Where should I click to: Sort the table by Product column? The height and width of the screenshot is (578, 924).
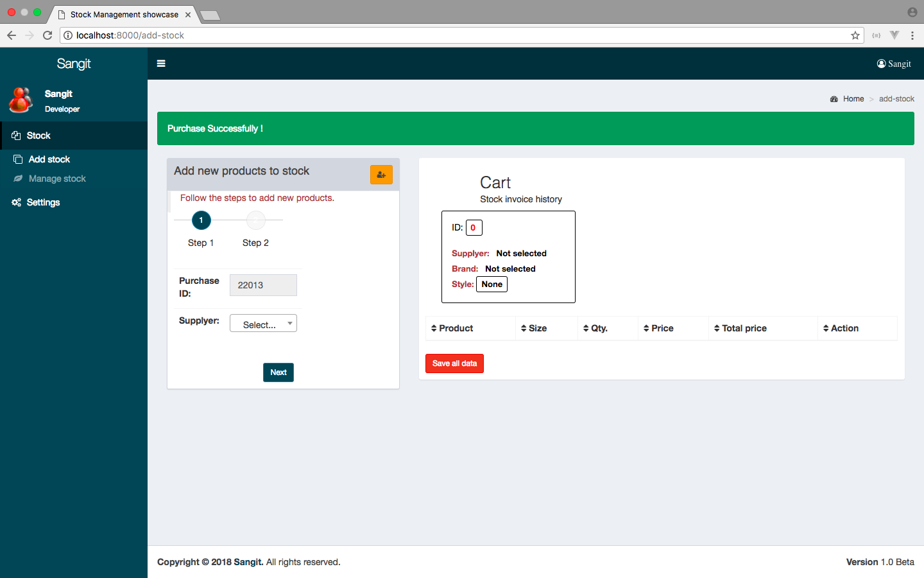point(452,328)
